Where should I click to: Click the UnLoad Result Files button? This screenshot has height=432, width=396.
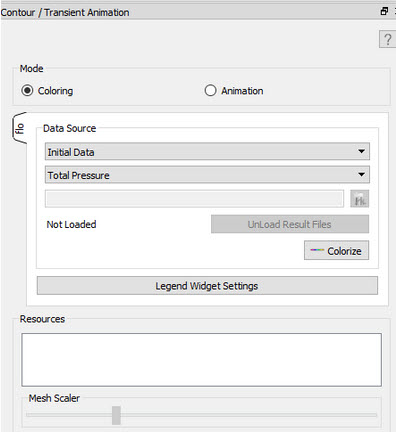290,224
